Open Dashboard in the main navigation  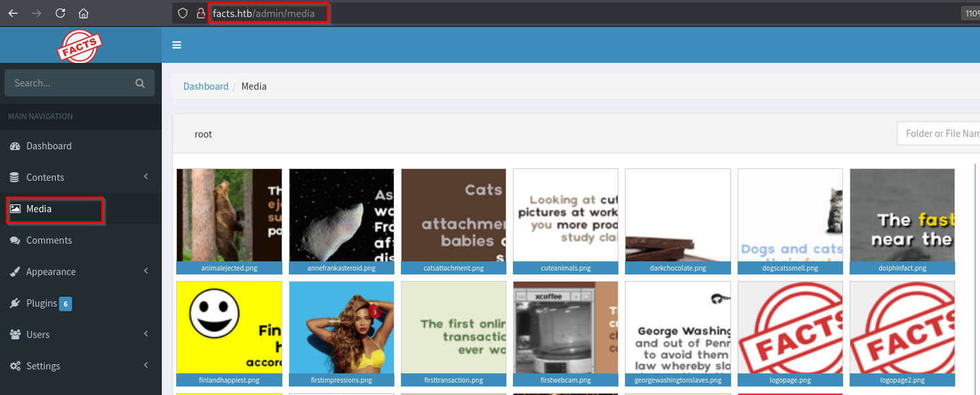click(81, 146)
